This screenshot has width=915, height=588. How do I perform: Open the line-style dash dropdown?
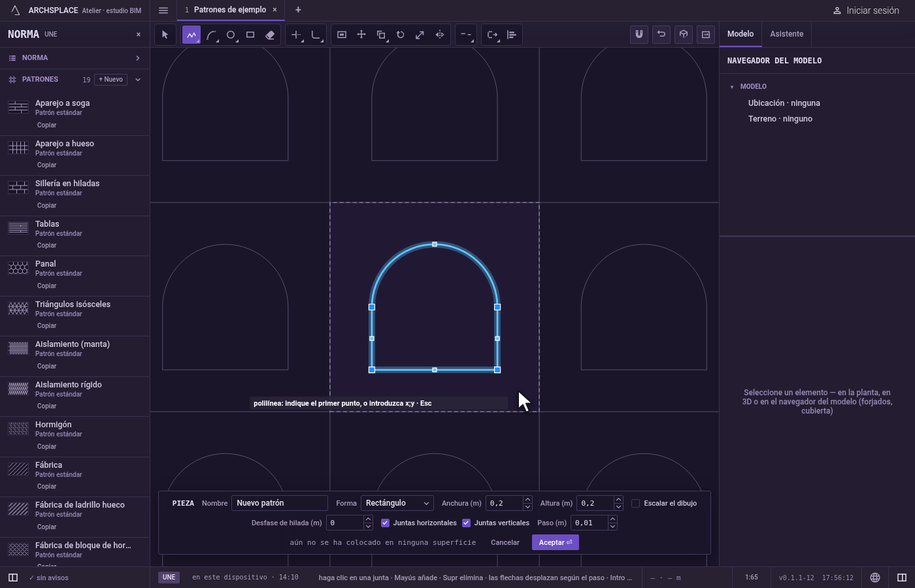[x=466, y=35]
